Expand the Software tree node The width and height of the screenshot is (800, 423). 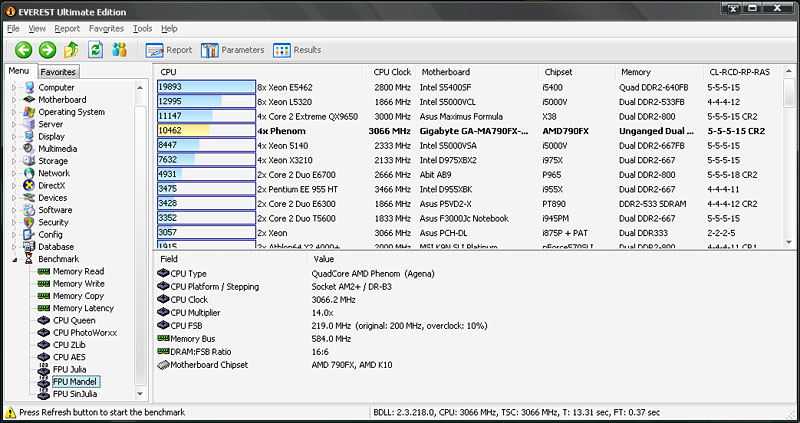(x=14, y=210)
